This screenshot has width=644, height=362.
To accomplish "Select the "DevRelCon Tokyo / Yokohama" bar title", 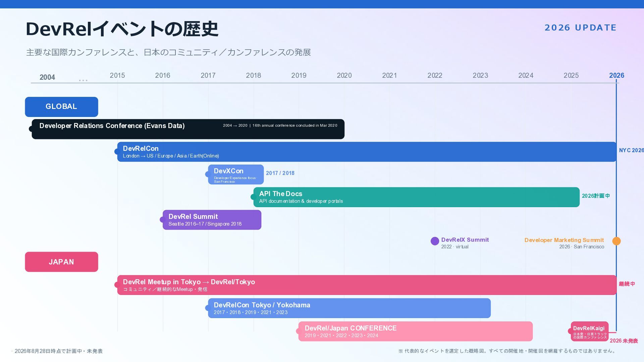I will (262, 305).
